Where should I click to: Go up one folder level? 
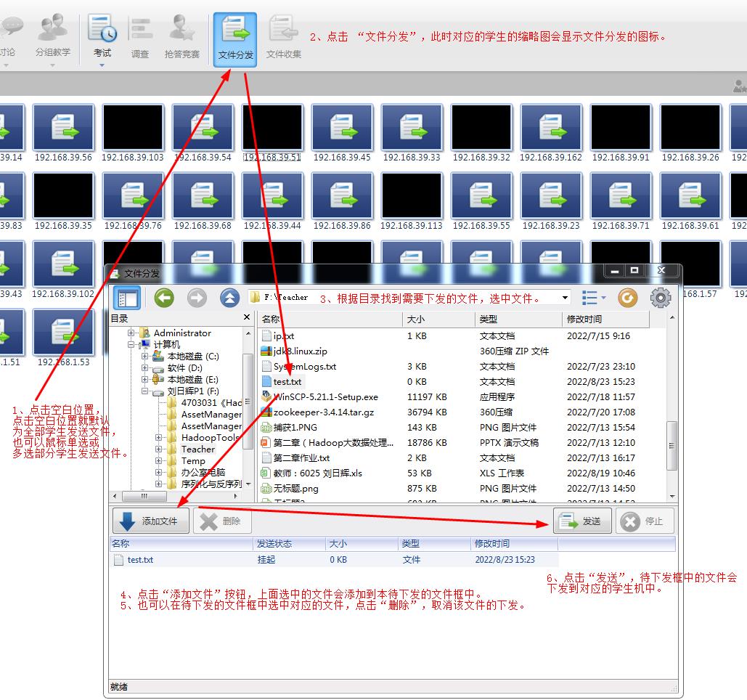pos(229,298)
